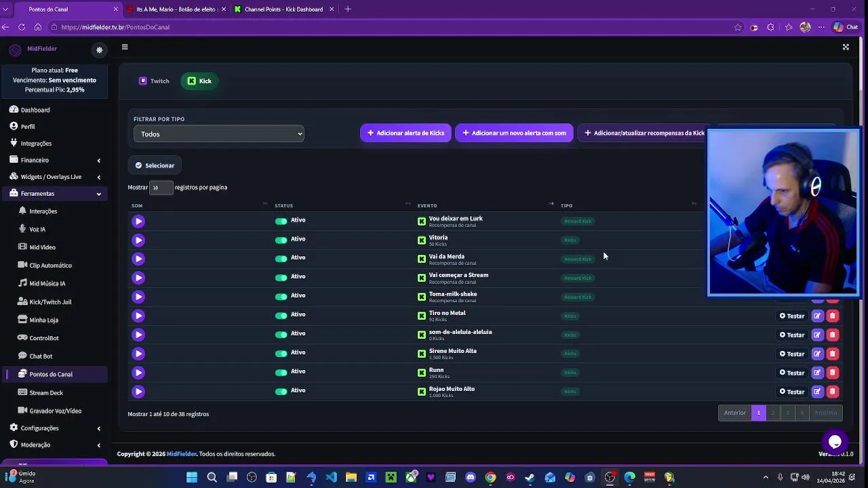Viewport: 868px width, 488px height.
Task: Switch to the Twitch tab
Action: [154, 81]
